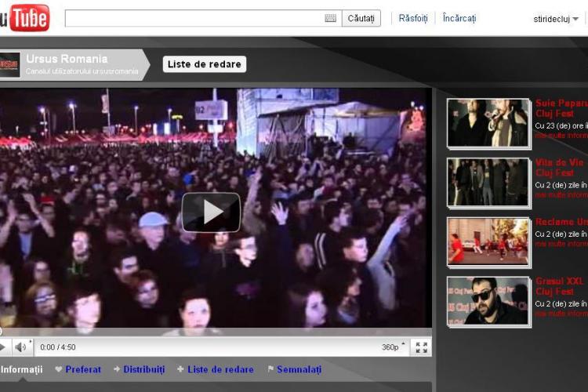This screenshot has height=392, width=588.
Task: Open the Încărcați upload link
Action: point(459,18)
